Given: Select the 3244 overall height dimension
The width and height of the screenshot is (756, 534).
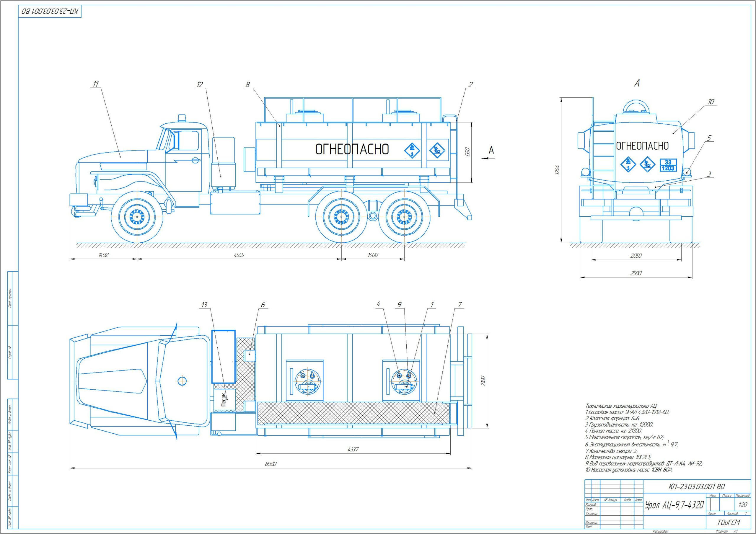Looking at the screenshot, I should point(557,170).
